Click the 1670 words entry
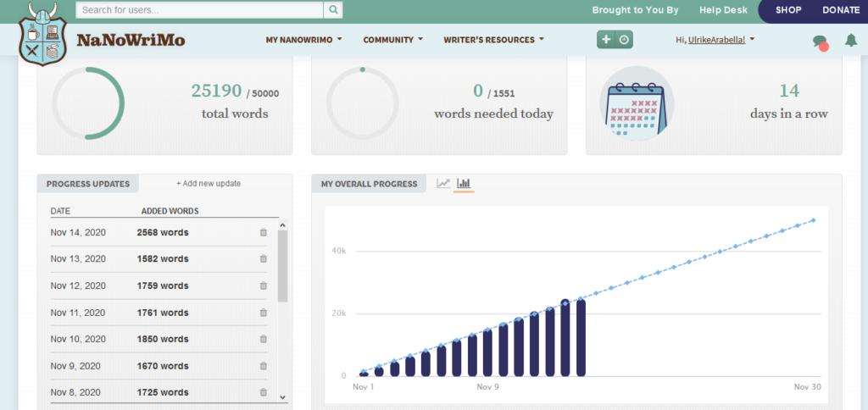The width and height of the screenshot is (868, 410). (x=163, y=366)
